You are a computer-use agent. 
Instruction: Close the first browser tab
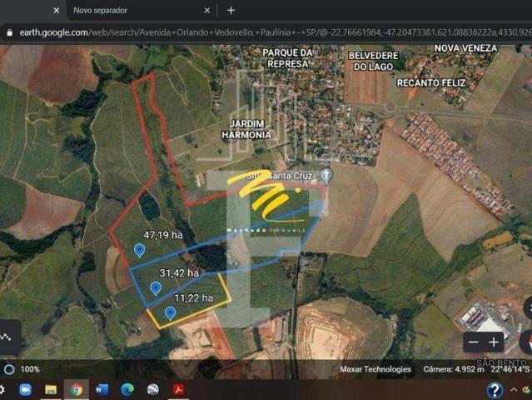pos(57,11)
